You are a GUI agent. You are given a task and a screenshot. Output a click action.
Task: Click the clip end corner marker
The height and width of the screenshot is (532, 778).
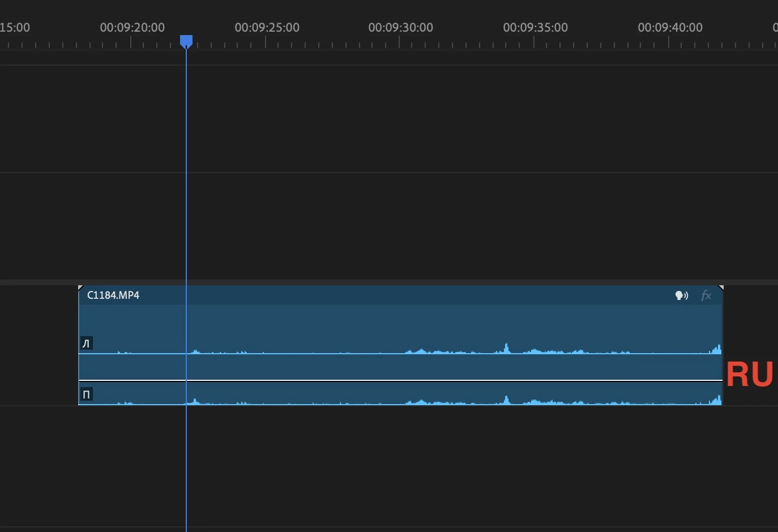point(721,288)
